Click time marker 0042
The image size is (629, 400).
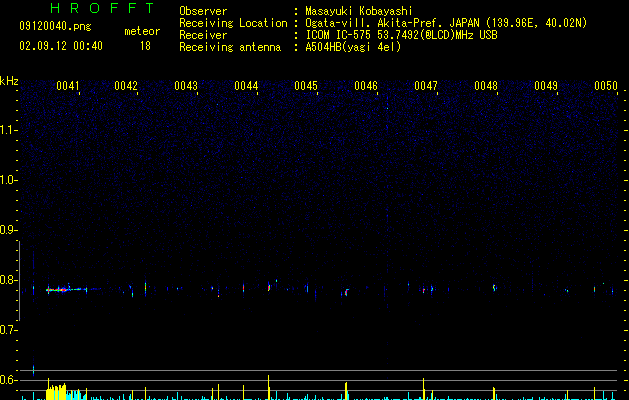126,86
